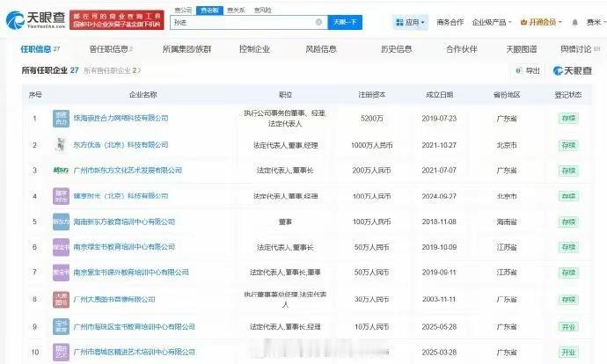The width and height of the screenshot is (607, 364).
Task: Click the 5200万 registered capital cell
Action: tap(371, 119)
